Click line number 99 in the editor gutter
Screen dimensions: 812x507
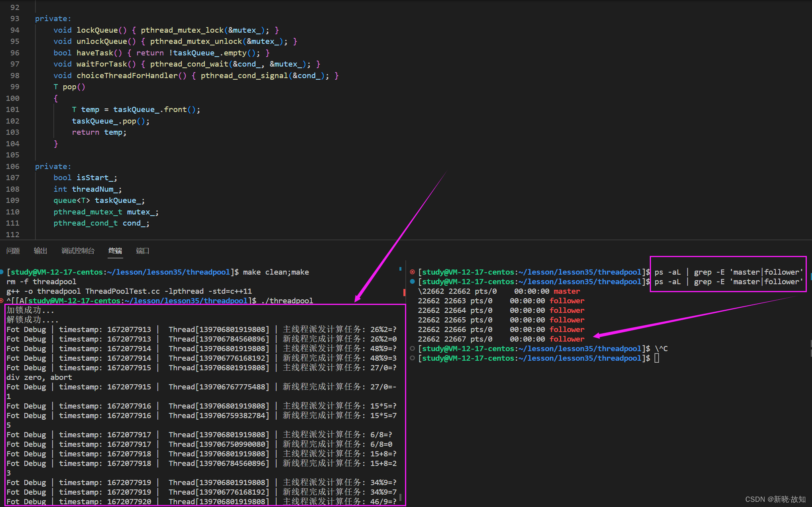pos(15,87)
